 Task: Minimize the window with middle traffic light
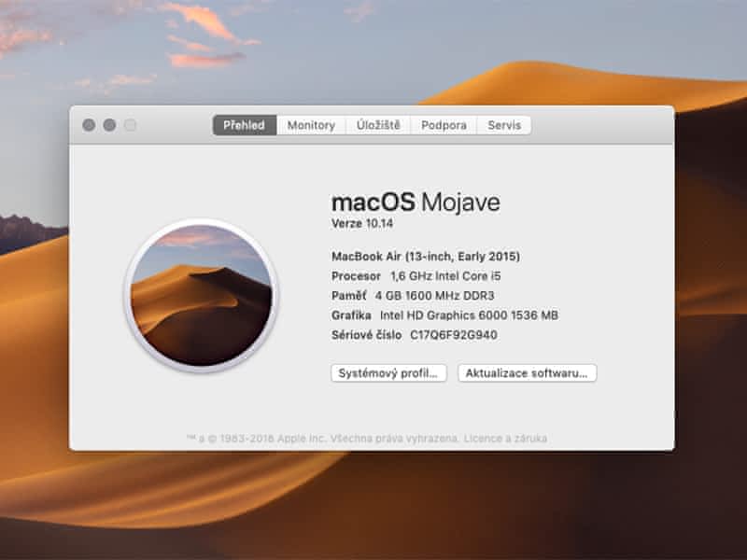coord(109,125)
